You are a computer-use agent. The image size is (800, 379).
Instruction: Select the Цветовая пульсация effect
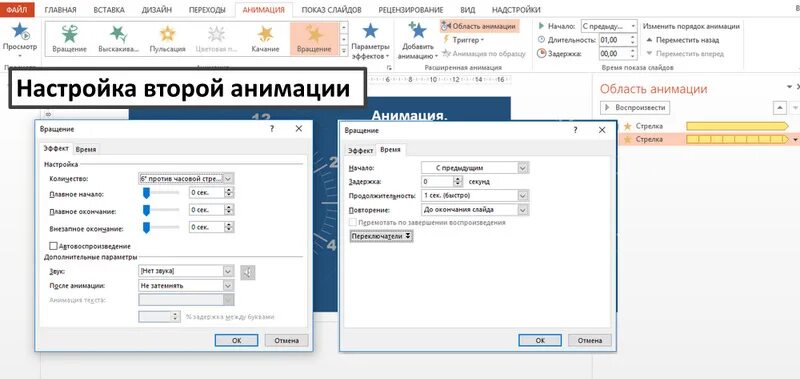tap(216, 39)
